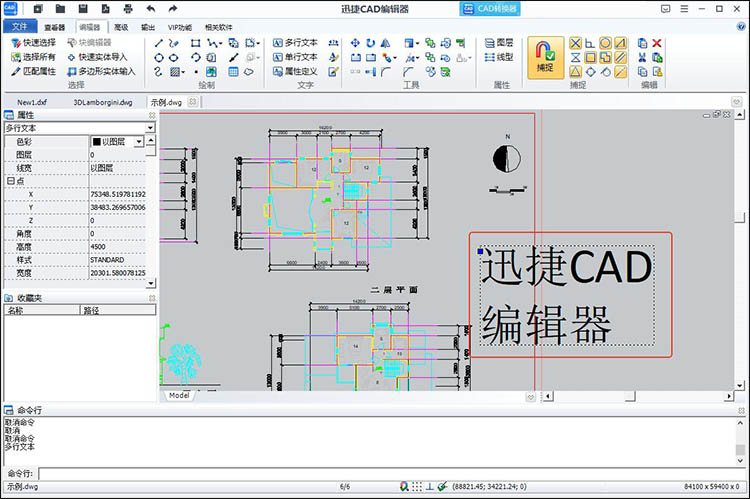Select the Point drawing tool
Viewport: 750px width, 499px height.
click(196, 72)
